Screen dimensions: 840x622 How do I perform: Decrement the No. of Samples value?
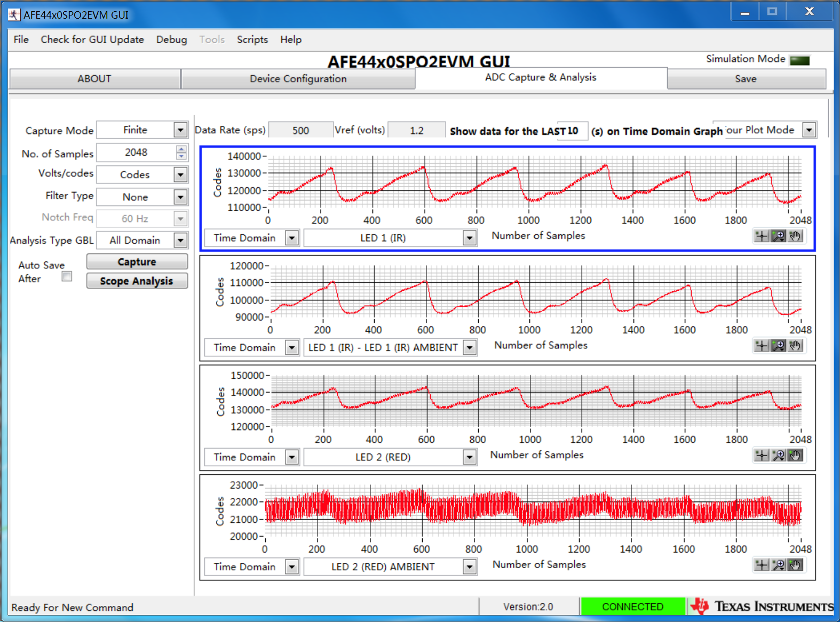(181, 156)
